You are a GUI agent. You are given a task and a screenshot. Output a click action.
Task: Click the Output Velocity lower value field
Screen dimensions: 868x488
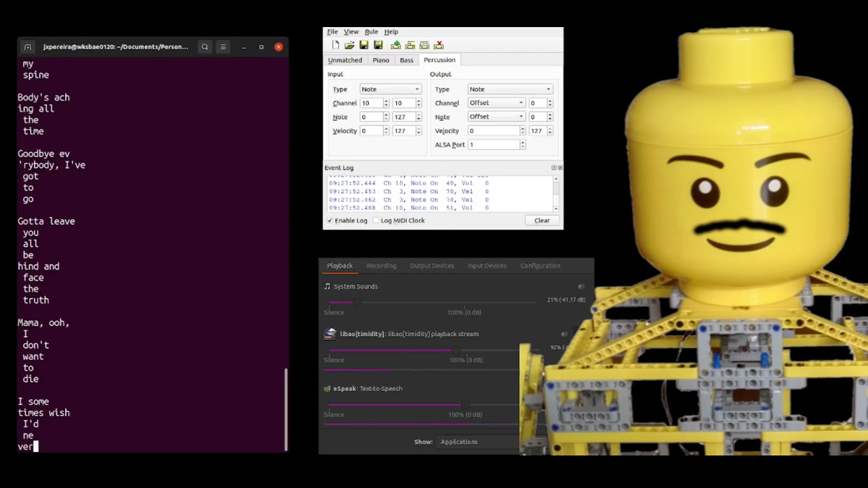496,131
